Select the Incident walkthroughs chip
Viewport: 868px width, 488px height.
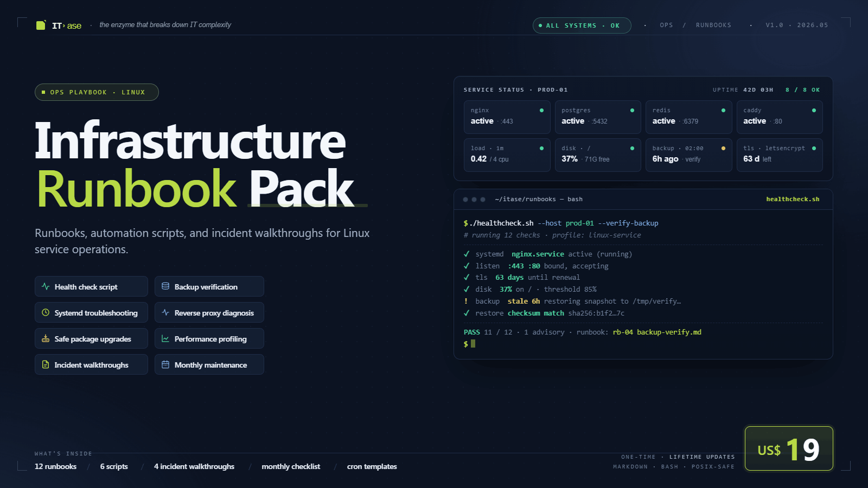[x=91, y=364]
